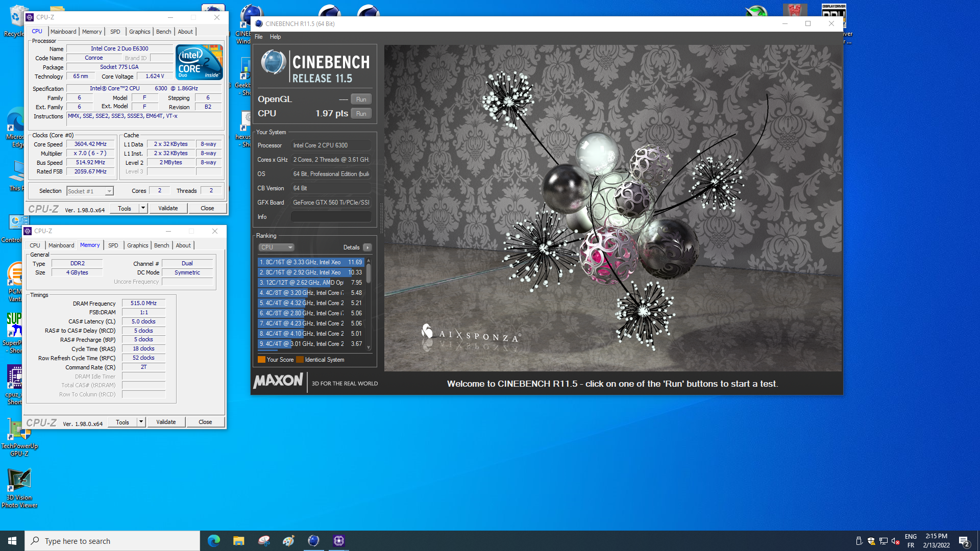Click the Cinebench sphere logo icon
This screenshot has height=551, width=980.
point(273,62)
